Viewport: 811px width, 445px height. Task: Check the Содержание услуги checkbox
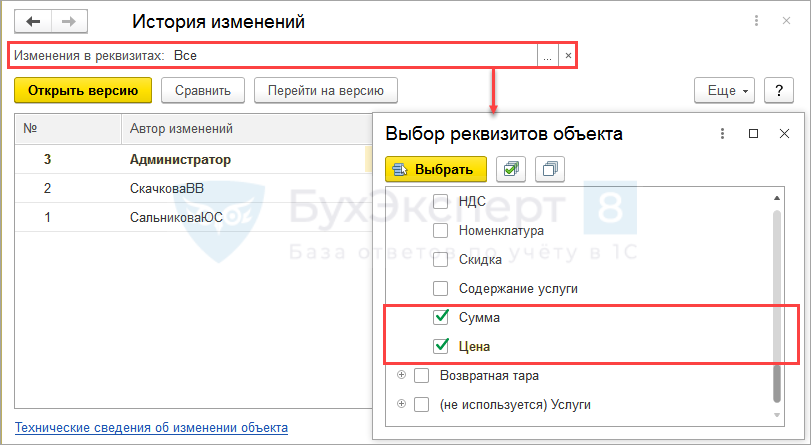point(440,288)
